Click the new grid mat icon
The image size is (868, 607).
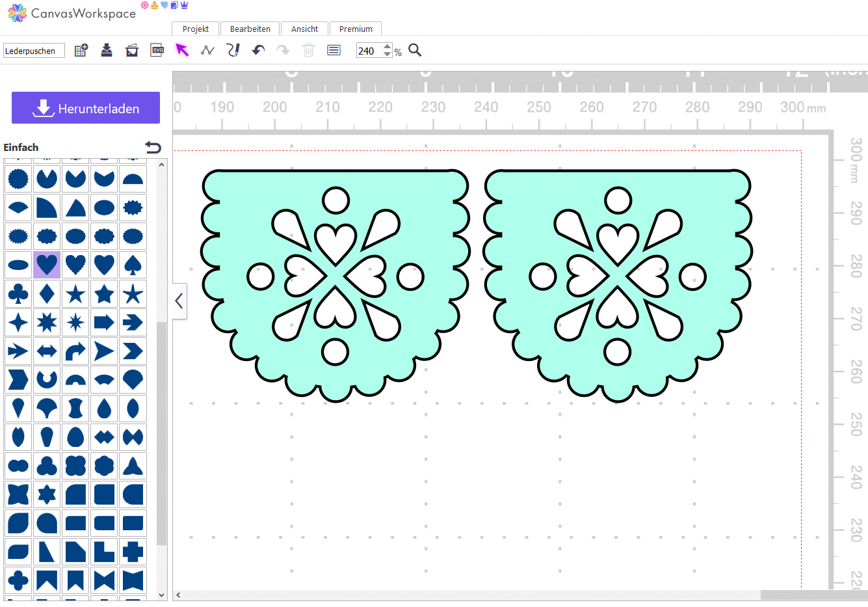pos(81,50)
